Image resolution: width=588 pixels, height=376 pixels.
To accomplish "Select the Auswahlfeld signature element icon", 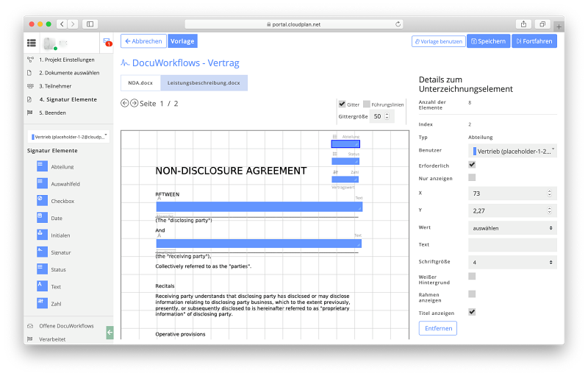I will coord(42,183).
